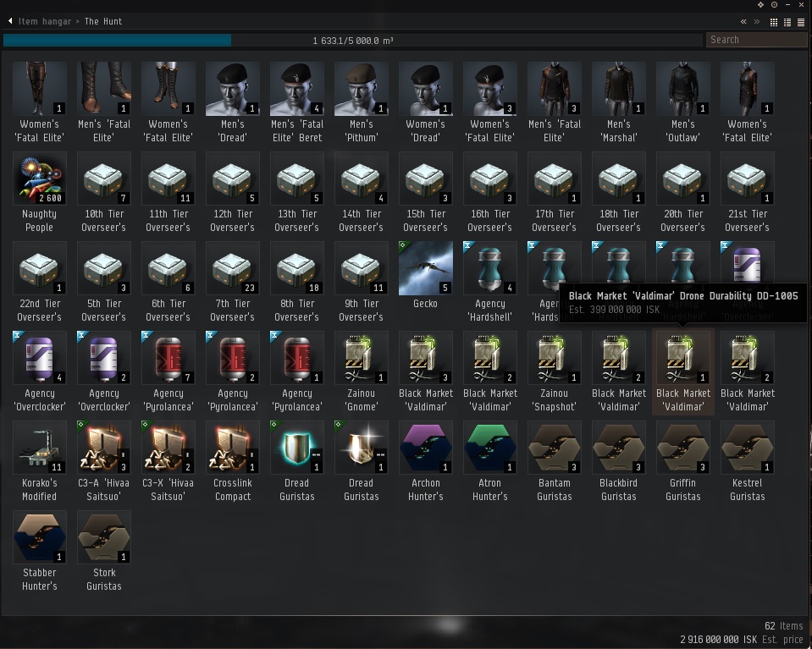Choose the 5th Tier Overseer's item
Image resolution: width=812 pixels, height=649 pixels.
coord(103,282)
